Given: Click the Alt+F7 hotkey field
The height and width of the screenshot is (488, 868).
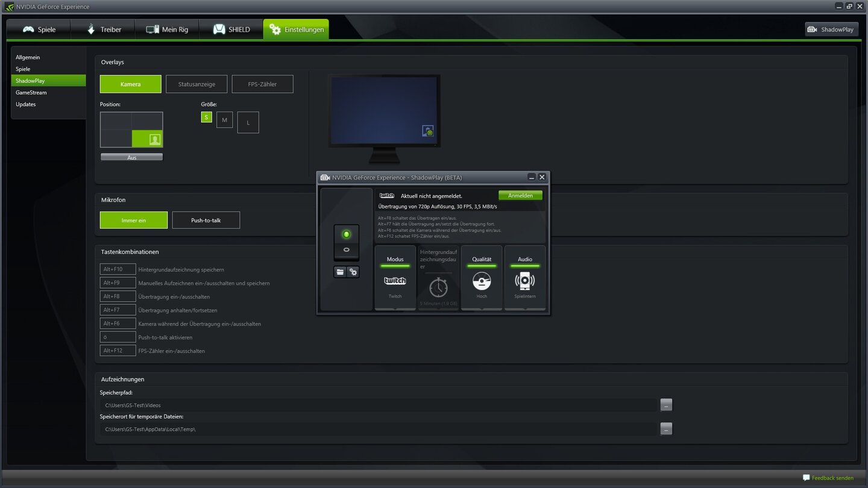Looking at the screenshot, I should (118, 310).
